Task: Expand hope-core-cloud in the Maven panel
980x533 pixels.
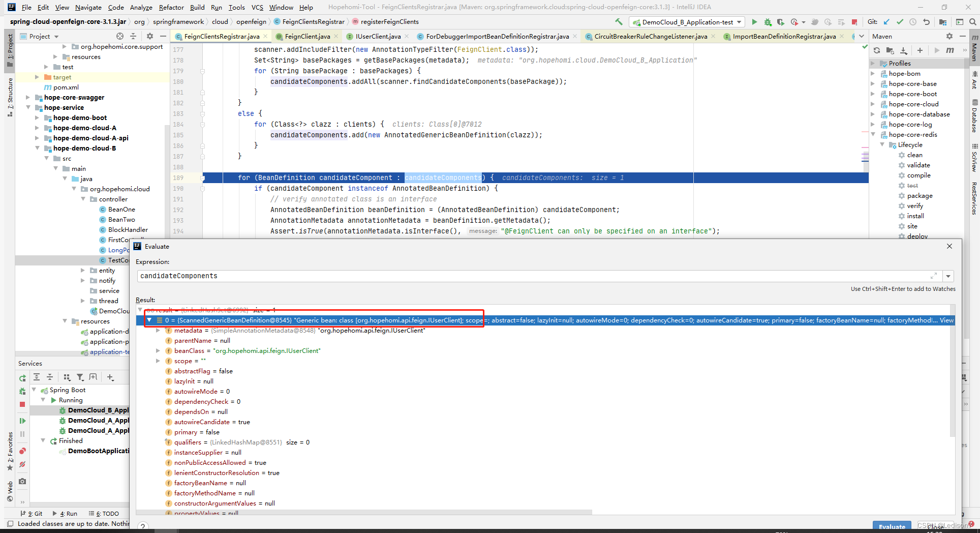Action: click(873, 104)
